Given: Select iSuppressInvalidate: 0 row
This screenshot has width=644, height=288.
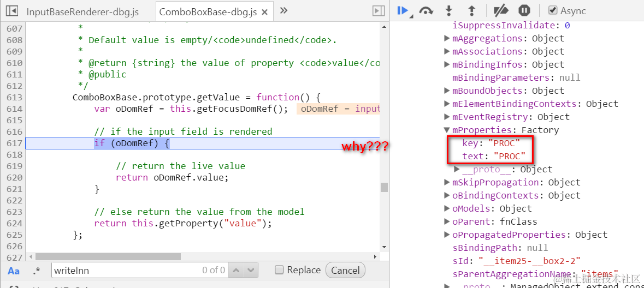Looking at the screenshot, I should pos(511,26).
